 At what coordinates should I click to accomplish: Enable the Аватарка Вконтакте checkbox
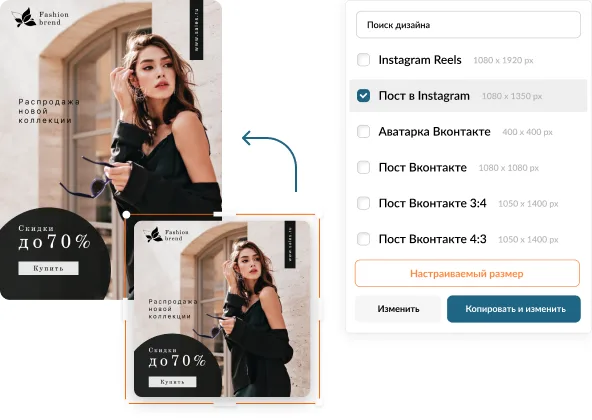[363, 131]
